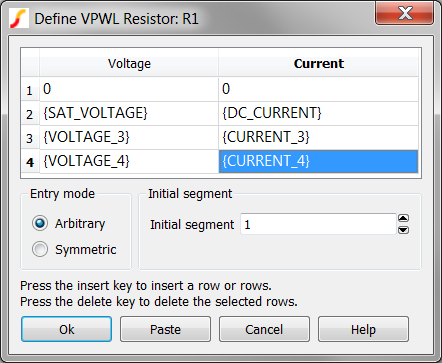The image size is (442, 363).
Task: Select the Current column header
Action: 318,63
